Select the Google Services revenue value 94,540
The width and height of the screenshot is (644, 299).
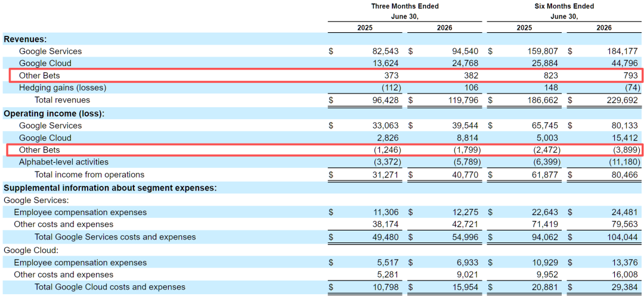(x=465, y=51)
